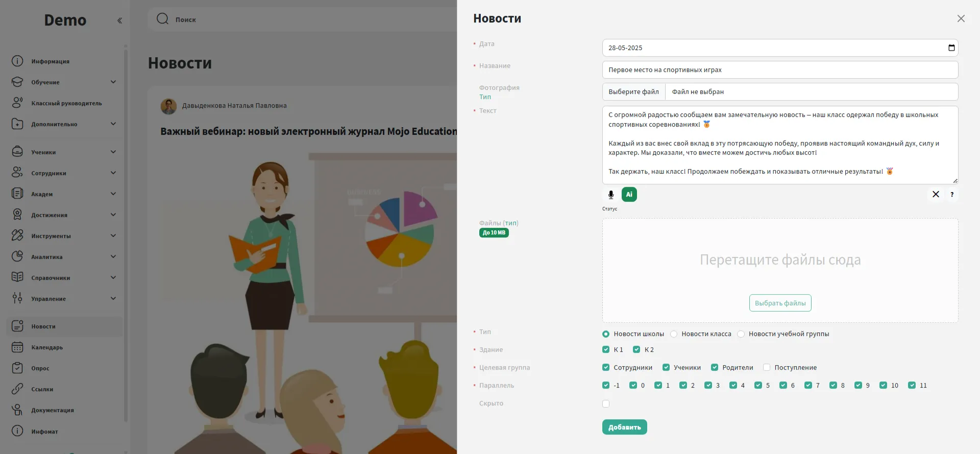Select the Новости класса radio option
980x454 pixels.
[674, 334]
